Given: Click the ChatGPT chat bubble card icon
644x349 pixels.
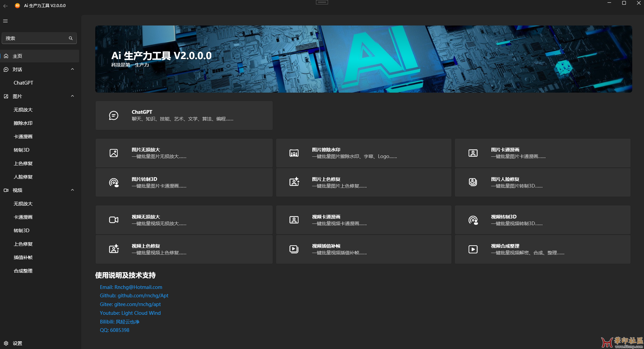Looking at the screenshot, I should pos(114,115).
